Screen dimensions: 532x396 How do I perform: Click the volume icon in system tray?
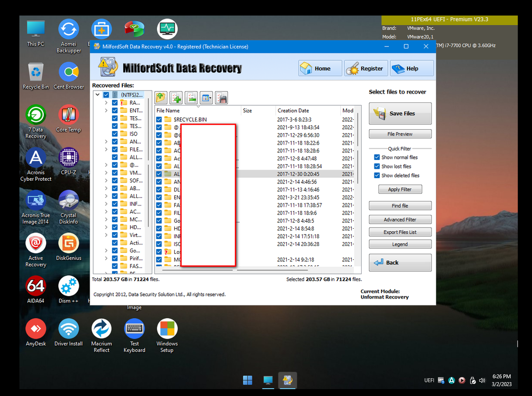tap(482, 380)
